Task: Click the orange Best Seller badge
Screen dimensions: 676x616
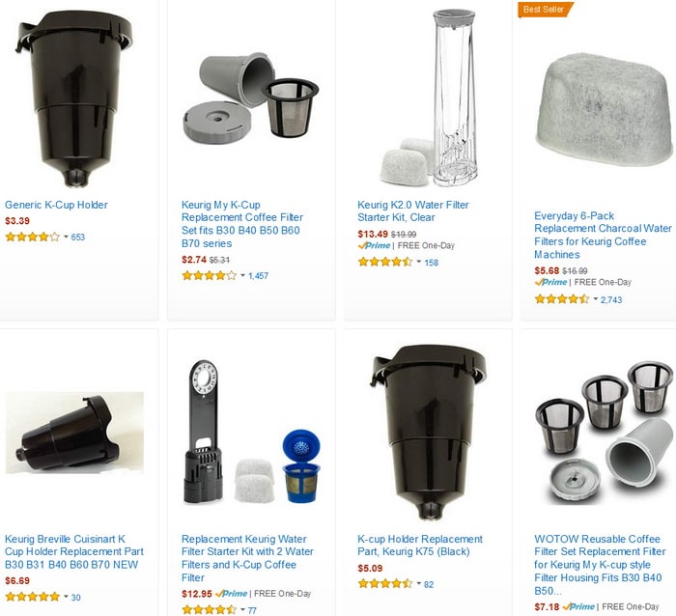Action: [544, 10]
